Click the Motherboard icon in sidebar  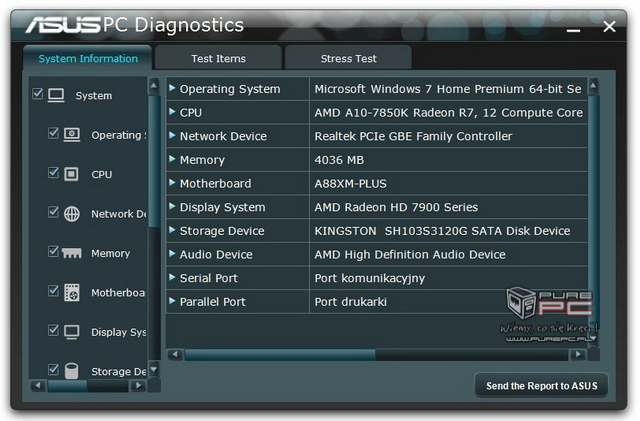tap(72, 292)
